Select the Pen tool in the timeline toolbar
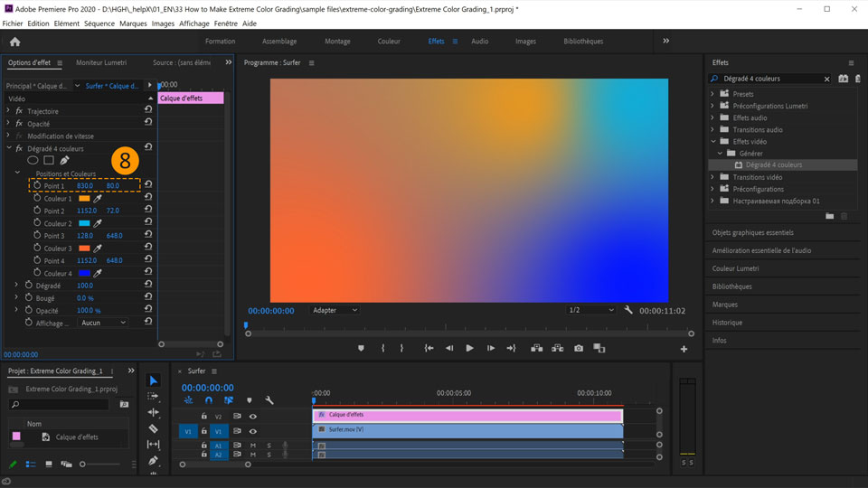868x488 pixels. click(153, 461)
